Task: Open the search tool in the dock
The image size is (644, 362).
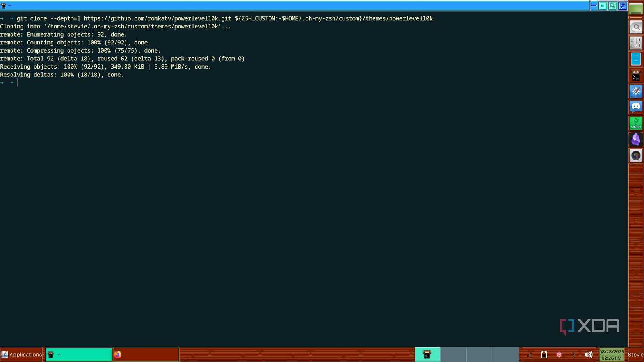Action: 635,27
